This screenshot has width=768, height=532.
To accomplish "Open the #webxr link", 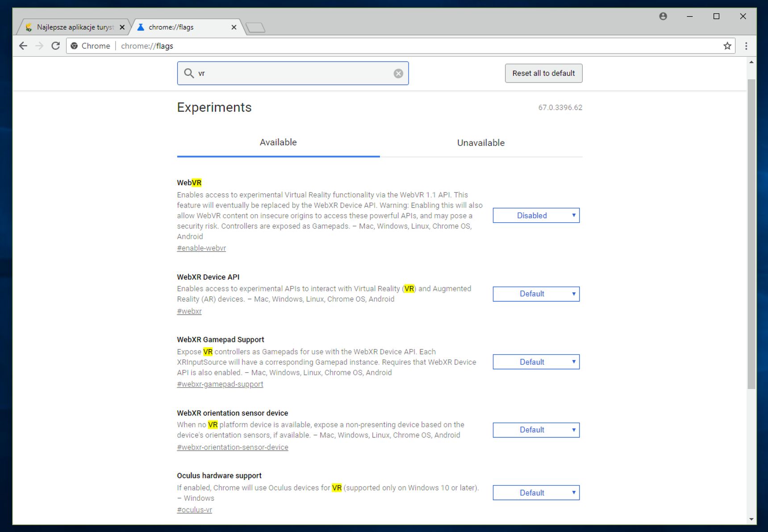I will click(189, 311).
